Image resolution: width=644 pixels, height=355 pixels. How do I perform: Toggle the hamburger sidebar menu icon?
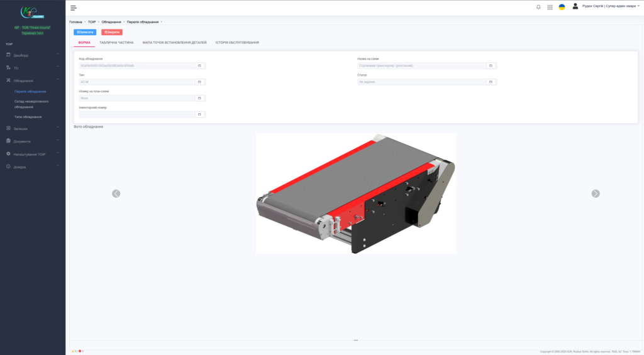[74, 8]
